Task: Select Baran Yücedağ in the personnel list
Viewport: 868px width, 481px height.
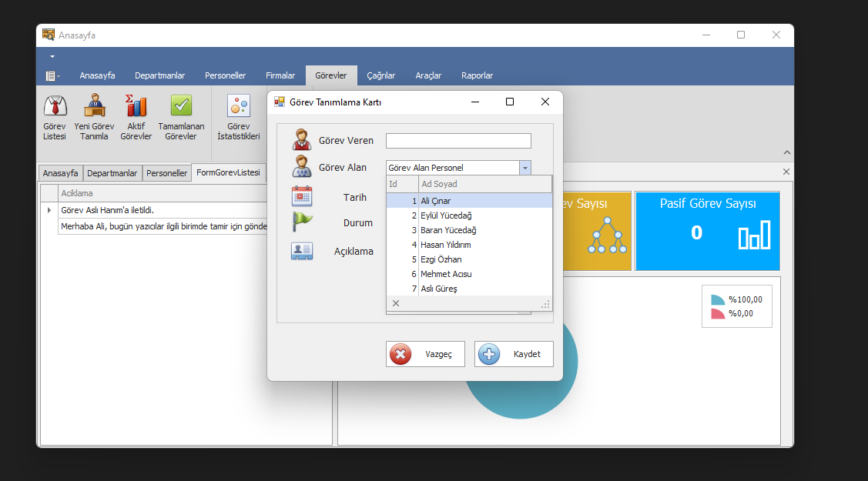Action: (x=469, y=230)
